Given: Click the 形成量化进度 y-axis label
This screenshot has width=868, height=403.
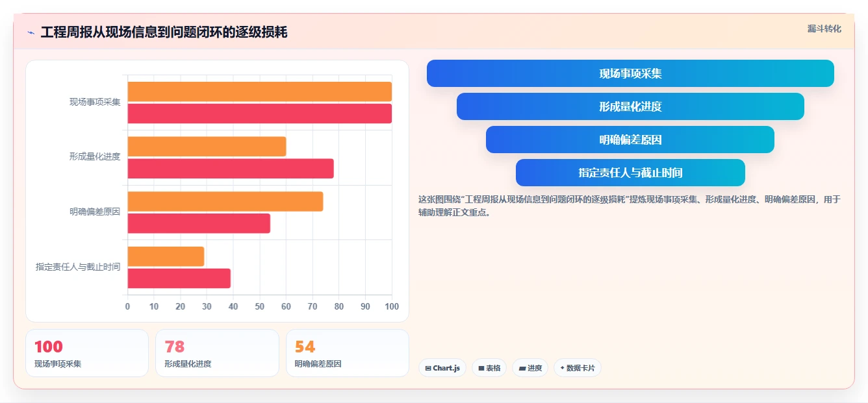Looking at the screenshot, I should point(95,156).
